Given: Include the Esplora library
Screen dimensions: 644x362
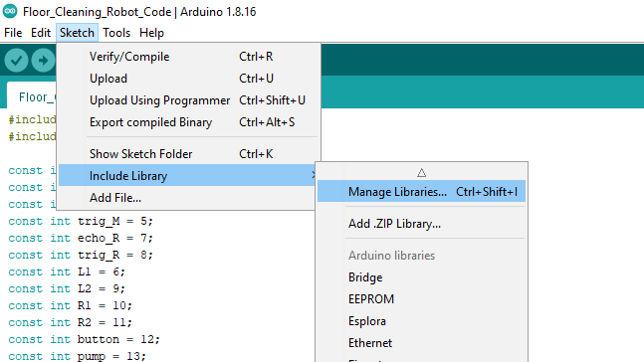Looking at the screenshot, I should point(421,321).
